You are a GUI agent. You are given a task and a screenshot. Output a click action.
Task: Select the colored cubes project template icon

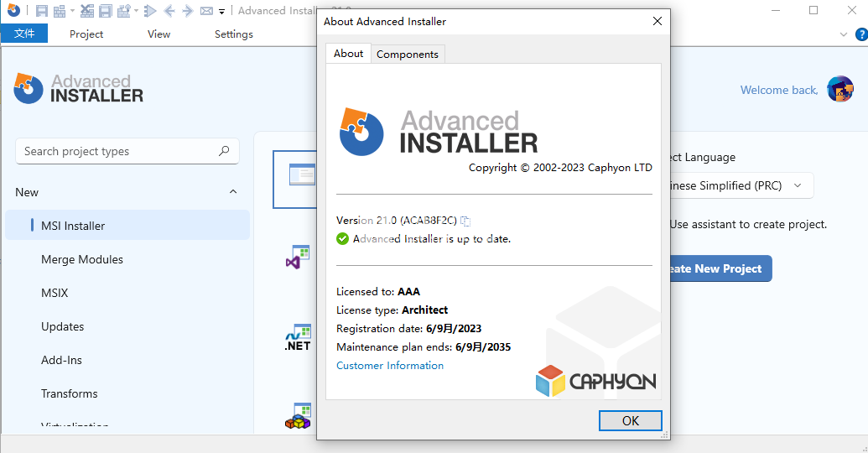[299, 416]
